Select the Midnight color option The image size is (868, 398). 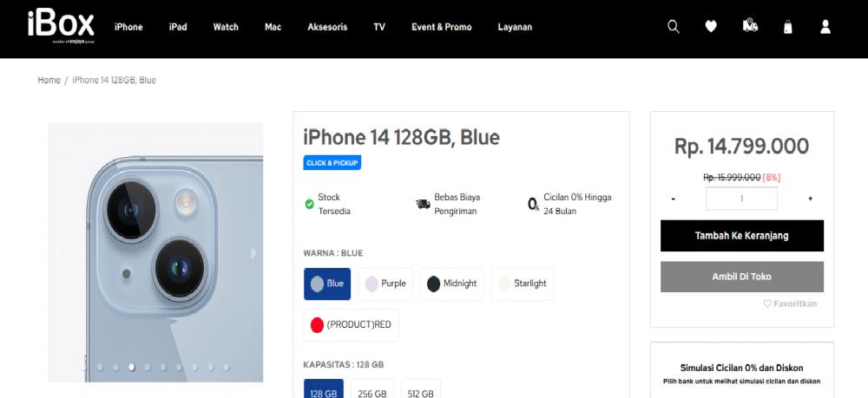point(451,284)
